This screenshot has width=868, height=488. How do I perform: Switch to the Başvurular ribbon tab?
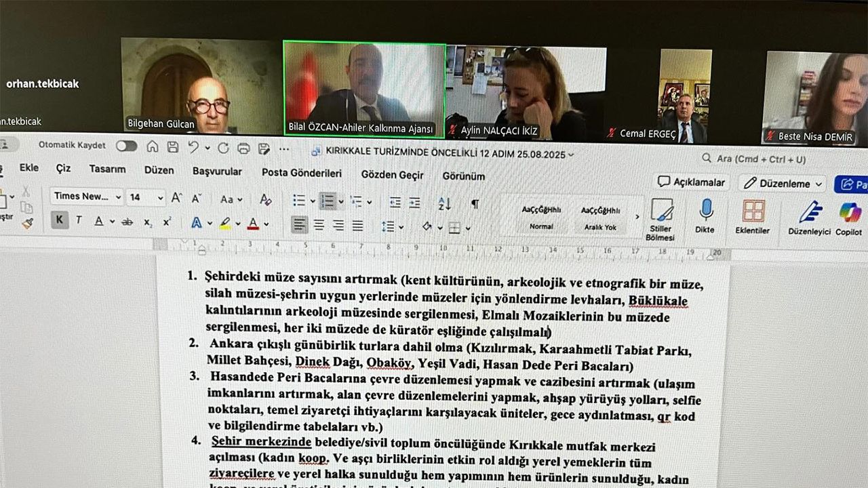click(x=217, y=171)
